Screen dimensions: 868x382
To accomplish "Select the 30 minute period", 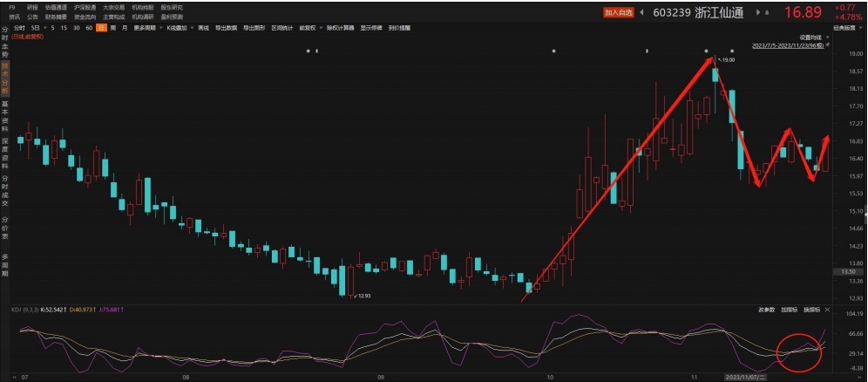I will 77,28.
